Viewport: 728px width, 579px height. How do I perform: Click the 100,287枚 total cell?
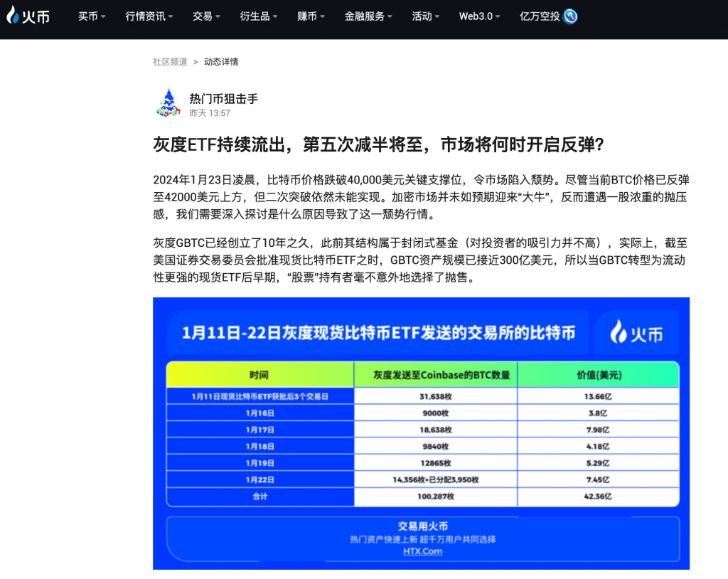436,496
